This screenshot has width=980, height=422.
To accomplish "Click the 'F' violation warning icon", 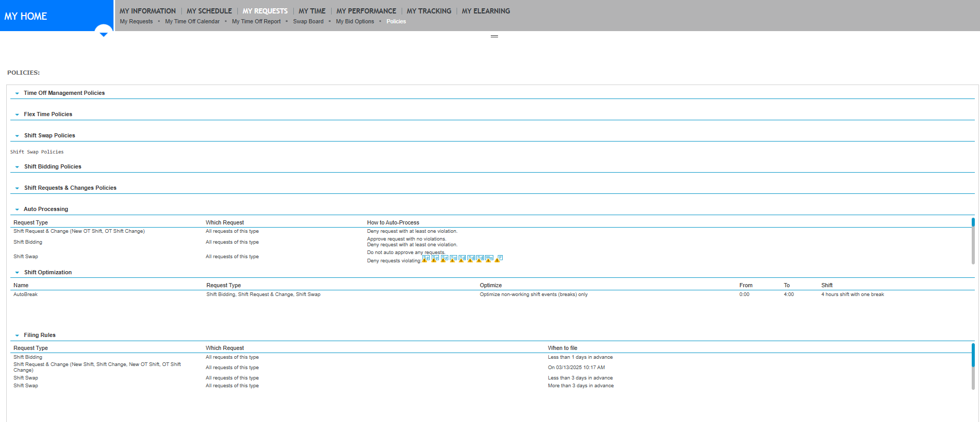I will [498, 259].
